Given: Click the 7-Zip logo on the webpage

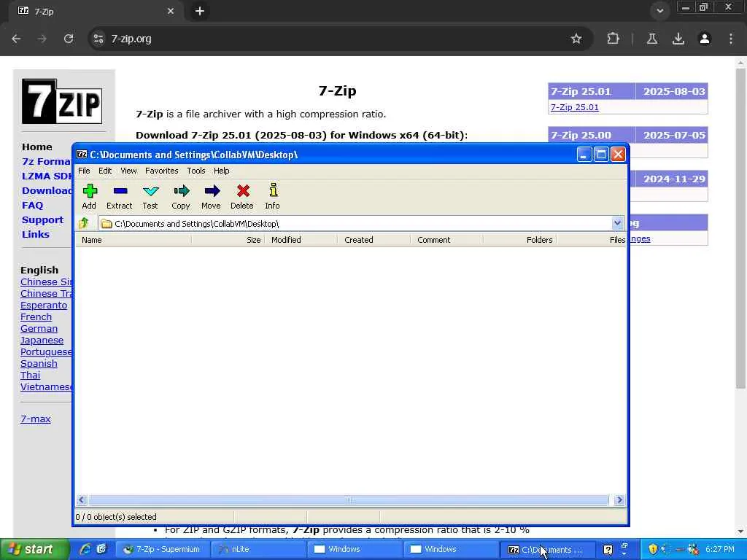Looking at the screenshot, I should click(62, 101).
